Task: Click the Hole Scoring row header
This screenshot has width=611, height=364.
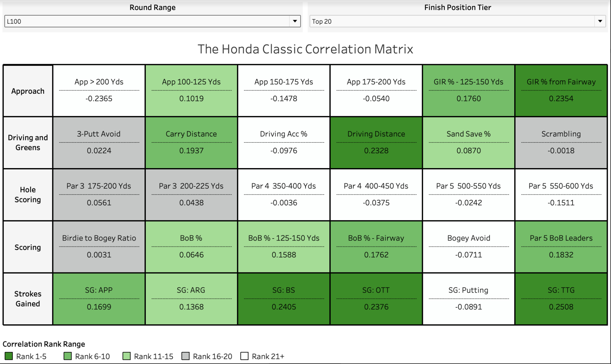Action: tap(28, 195)
